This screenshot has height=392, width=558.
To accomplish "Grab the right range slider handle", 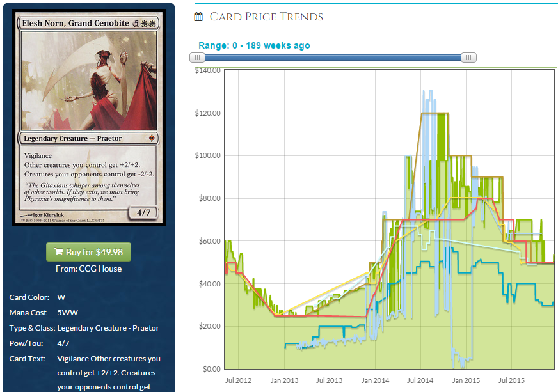I will click(x=468, y=58).
